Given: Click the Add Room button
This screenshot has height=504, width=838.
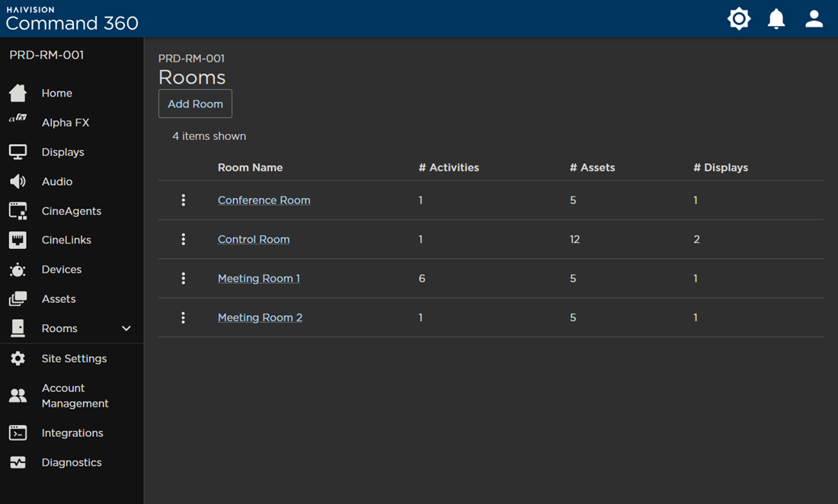Looking at the screenshot, I should pos(195,104).
